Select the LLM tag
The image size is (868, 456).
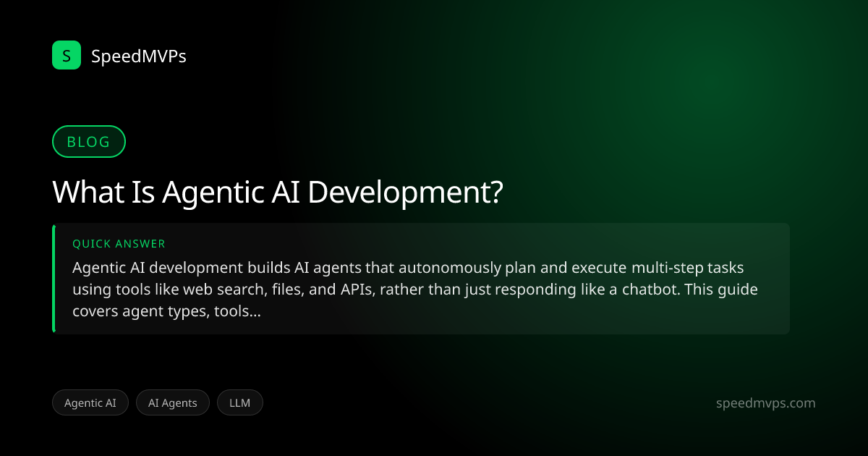click(x=239, y=403)
